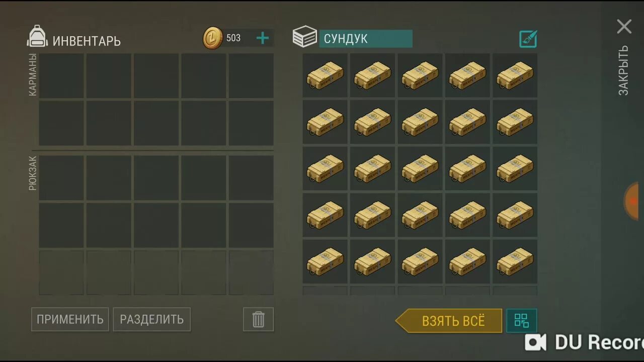Close the inventory with the X icon
The width and height of the screenshot is (644, 362).
(x=624, y=27)
